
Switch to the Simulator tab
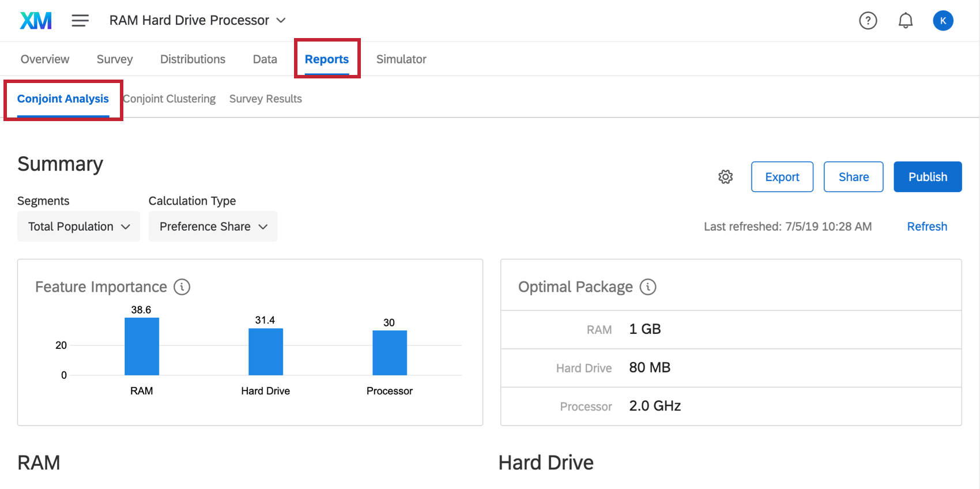(x=401, y=59)
